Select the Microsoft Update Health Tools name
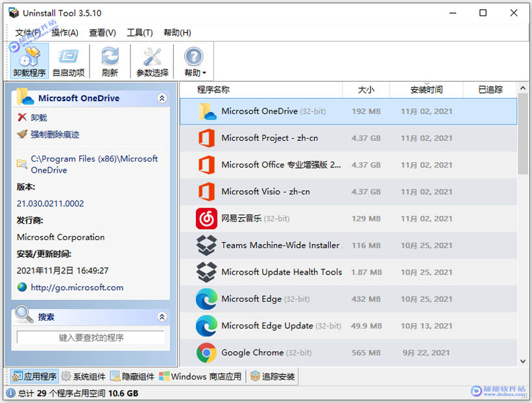The height and width of the screenshot is (403, 532). (x=282, y=272)
